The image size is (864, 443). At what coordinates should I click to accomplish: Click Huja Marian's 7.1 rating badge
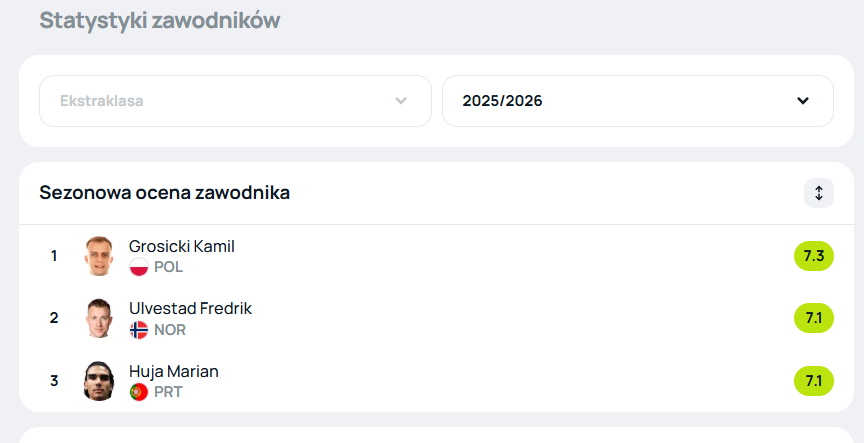pos(814,381)
